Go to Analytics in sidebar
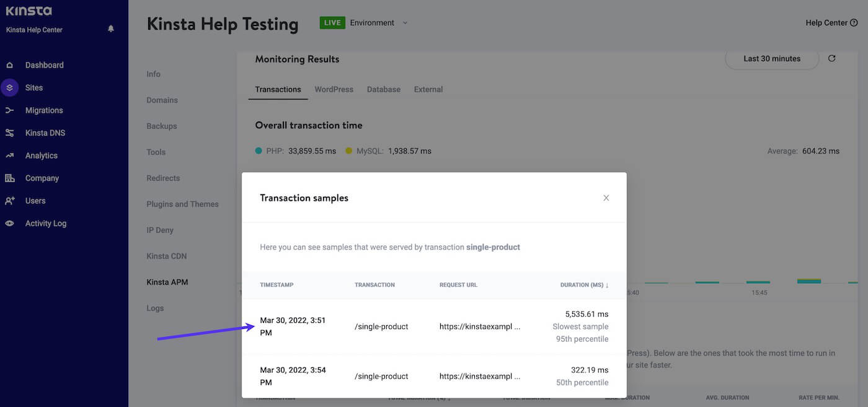 tap(42, 155)
